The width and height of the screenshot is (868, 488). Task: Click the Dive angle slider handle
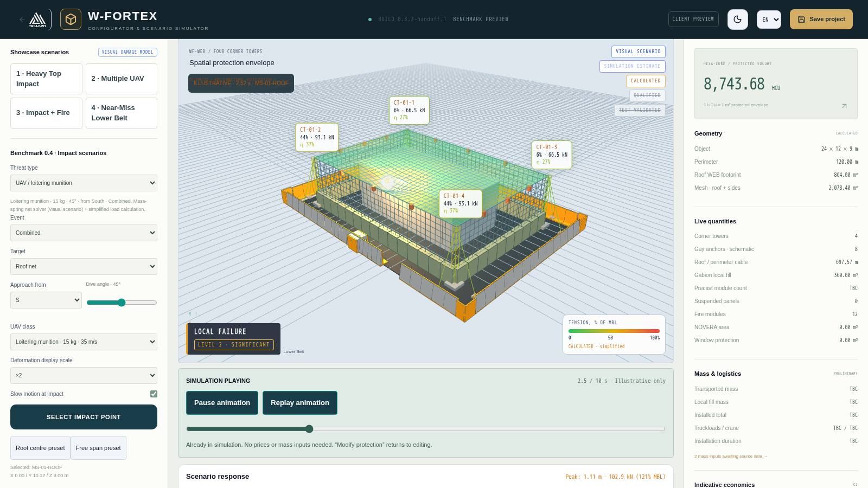122,303
